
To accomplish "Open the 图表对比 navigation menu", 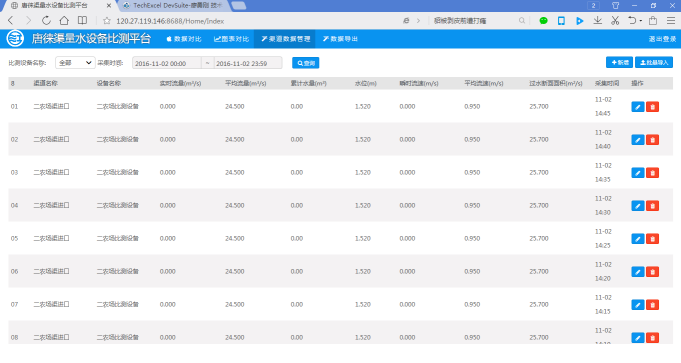I will point(231,39).
